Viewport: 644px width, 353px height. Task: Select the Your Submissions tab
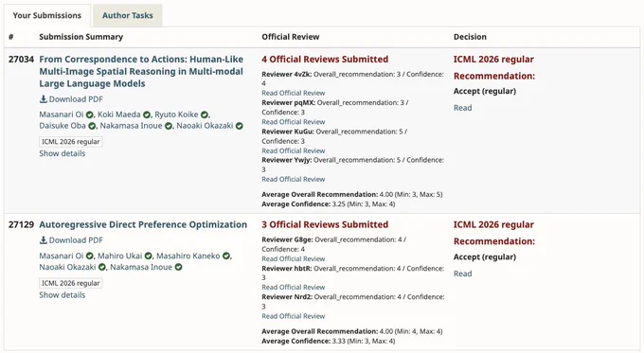[47, 15]
